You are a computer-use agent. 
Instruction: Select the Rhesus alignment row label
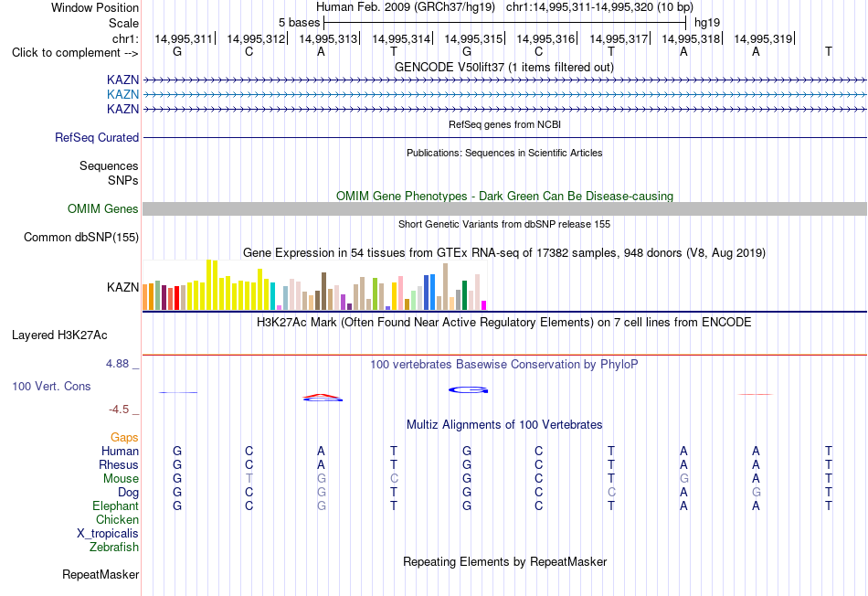119,464
